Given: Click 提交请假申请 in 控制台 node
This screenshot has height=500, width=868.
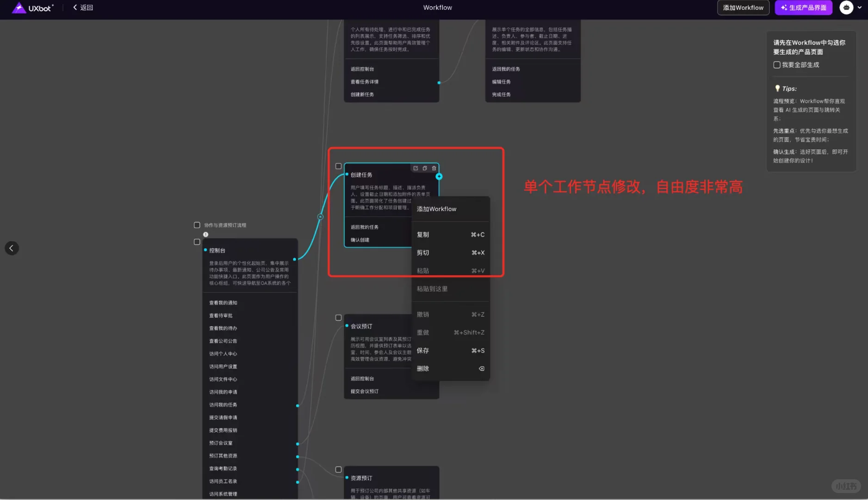Looking at the screenshot, I should click(x=223, y=418).
